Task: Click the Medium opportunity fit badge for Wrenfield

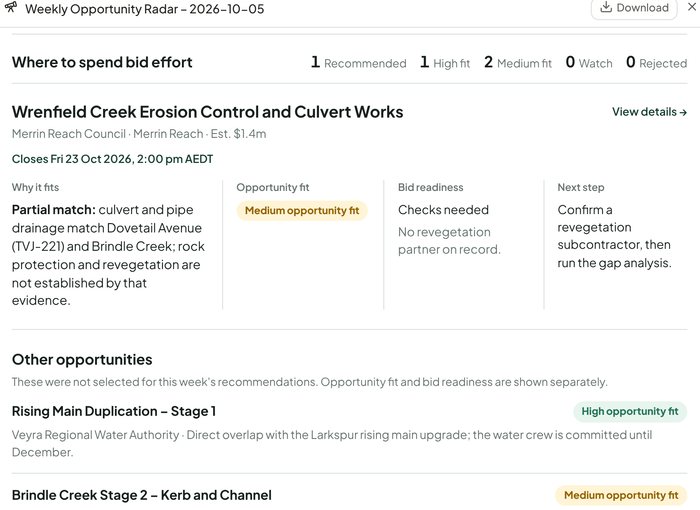Action: pyautogui.click(x=302, y=210)
